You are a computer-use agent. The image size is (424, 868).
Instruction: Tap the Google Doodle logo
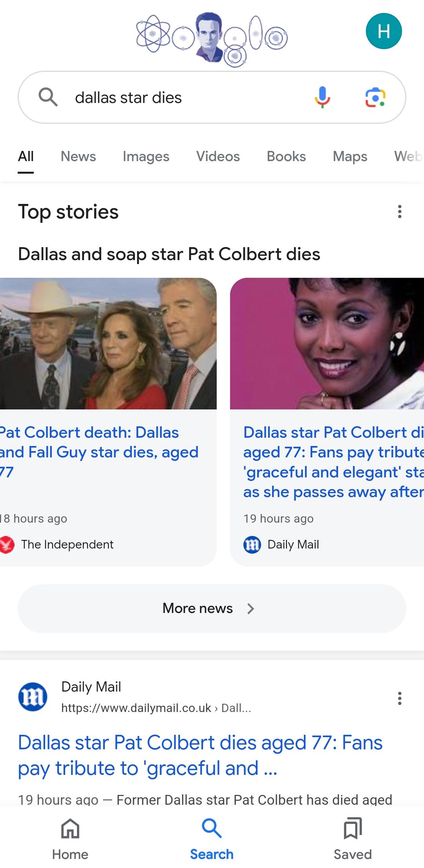(x=212, y=39)
